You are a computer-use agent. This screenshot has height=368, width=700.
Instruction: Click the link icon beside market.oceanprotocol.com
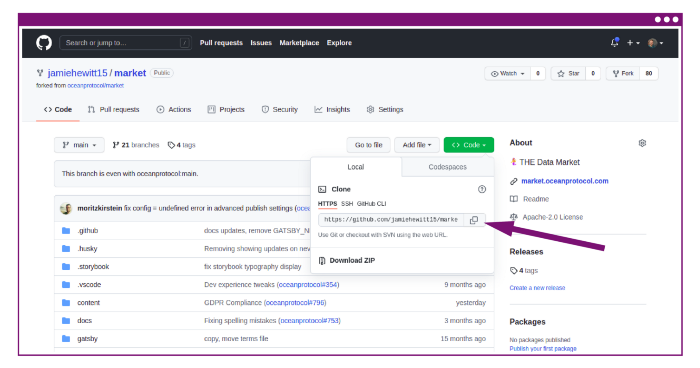tap(514, 181)
